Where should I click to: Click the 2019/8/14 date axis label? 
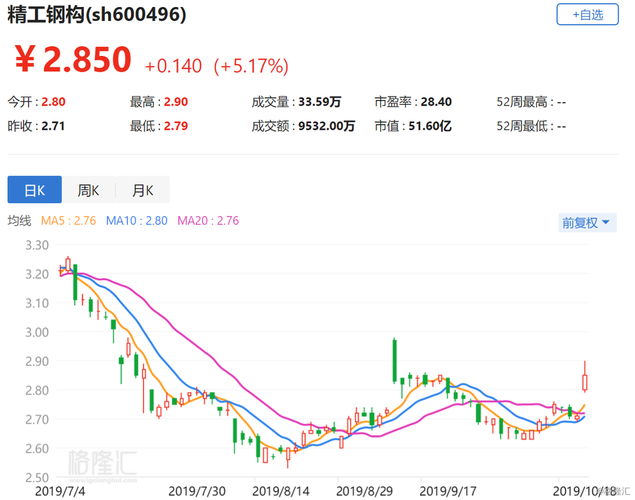click(281, 491)
